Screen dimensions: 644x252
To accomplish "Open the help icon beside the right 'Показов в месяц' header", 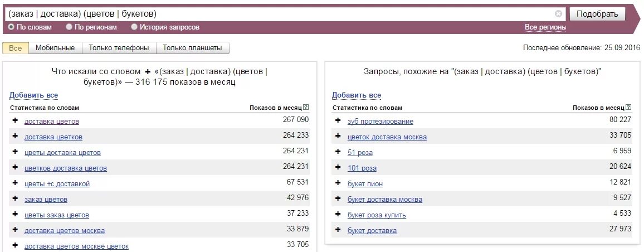I will pyautogui.click(x=629, y=107).
